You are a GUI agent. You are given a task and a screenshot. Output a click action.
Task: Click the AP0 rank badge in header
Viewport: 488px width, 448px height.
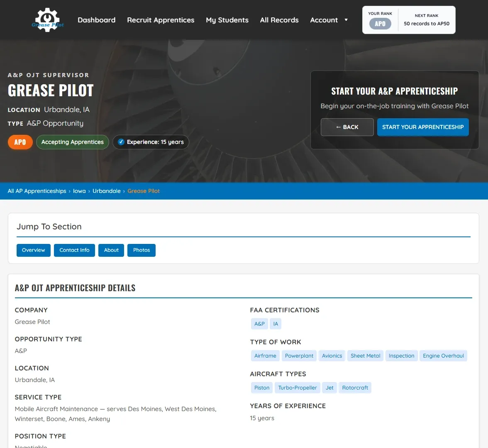coord(380,24)
